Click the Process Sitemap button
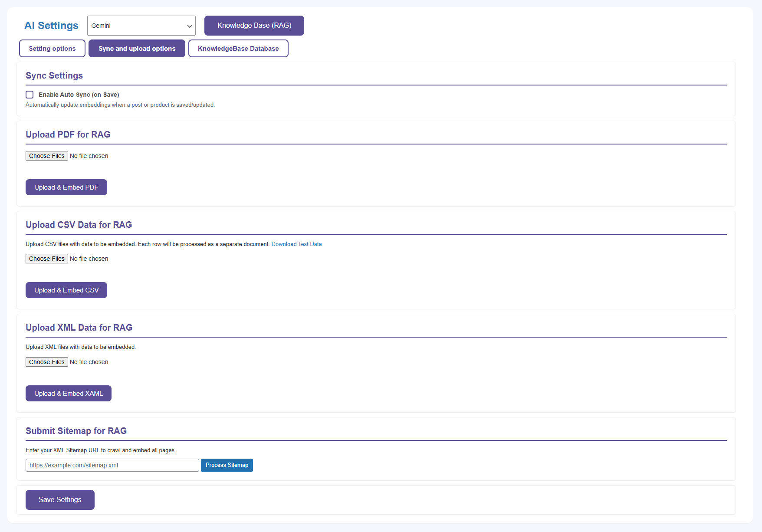This screenshot has height=532, width=762. pyautogui.click(x=227, y=465)
